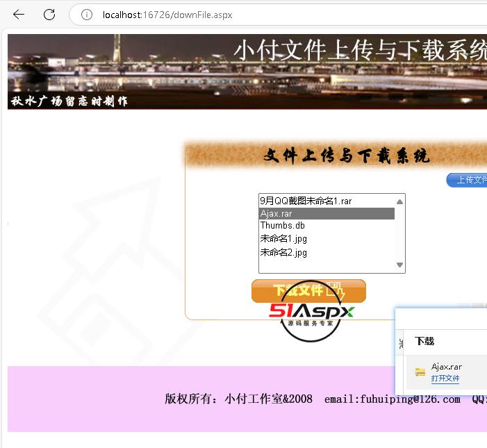Screen dimensions: 487x448
Task: Click Ajax.rar name in downloads popup
Action: coord(447,367)
